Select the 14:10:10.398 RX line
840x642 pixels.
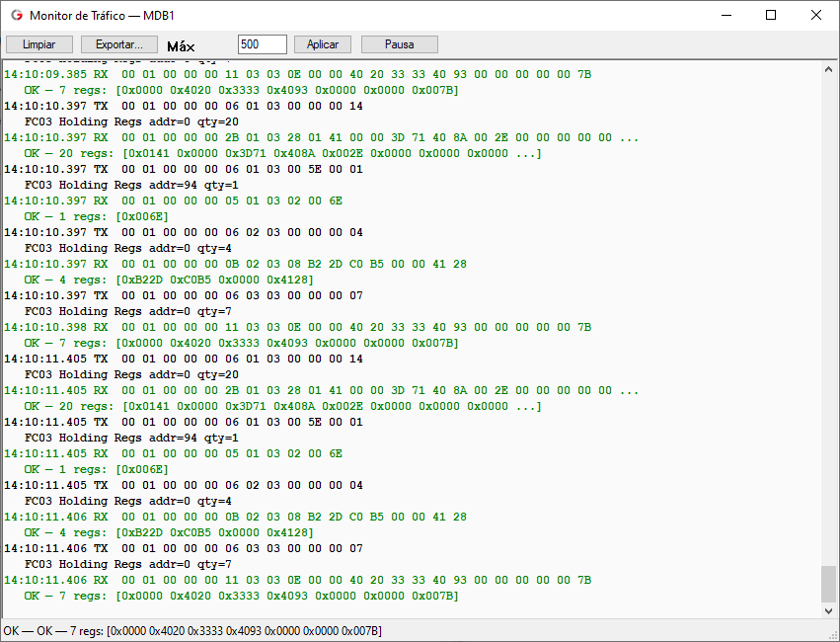point(297,328)
